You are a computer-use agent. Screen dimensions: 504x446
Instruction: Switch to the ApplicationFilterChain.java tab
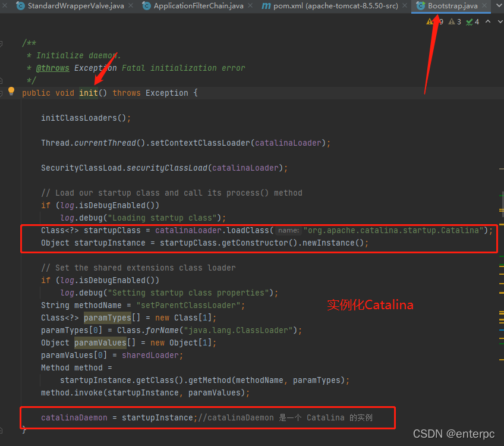pos(199,6)
